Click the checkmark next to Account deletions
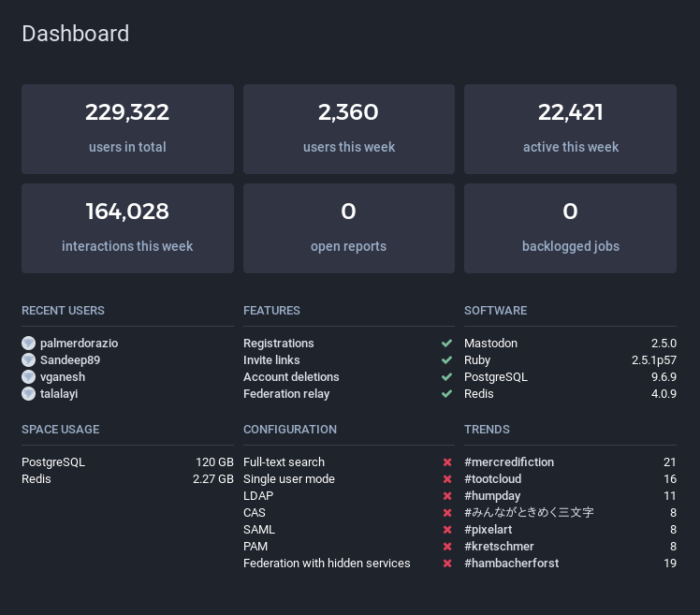700x615 pixels. [447, 377]
